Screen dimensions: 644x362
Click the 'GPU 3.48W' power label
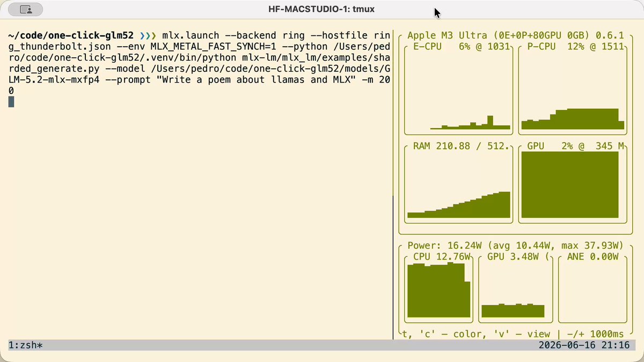pyautogui.click(x=513, y=257)
